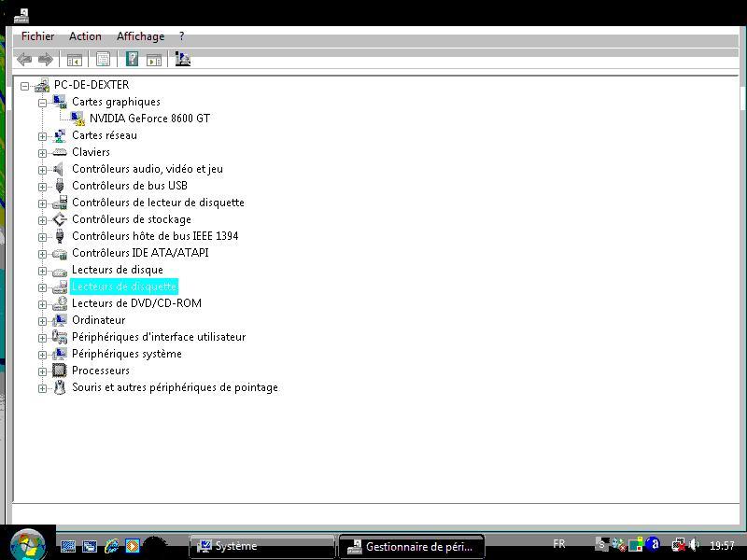Click the volume speaker tray icon
747x560 pixels.
click(x=695, y=544)
